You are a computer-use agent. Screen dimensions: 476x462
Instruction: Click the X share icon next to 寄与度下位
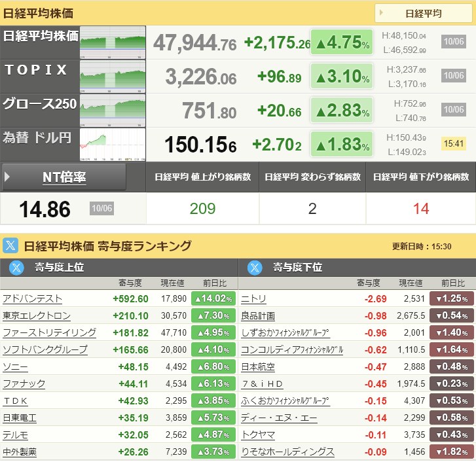(255, 267)
